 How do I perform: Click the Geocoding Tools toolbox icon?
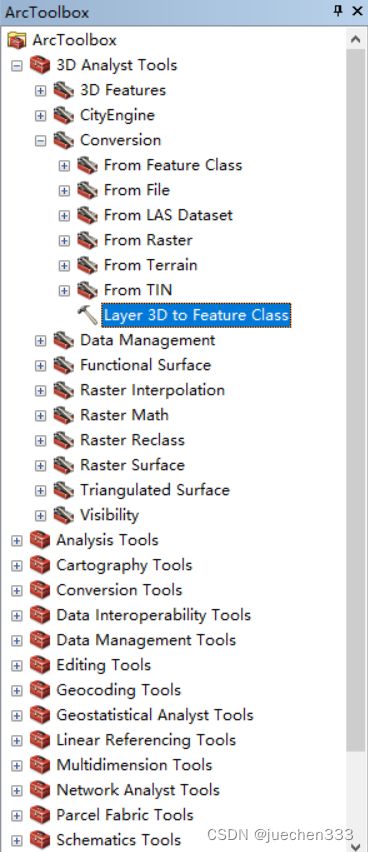coord(40,690)
